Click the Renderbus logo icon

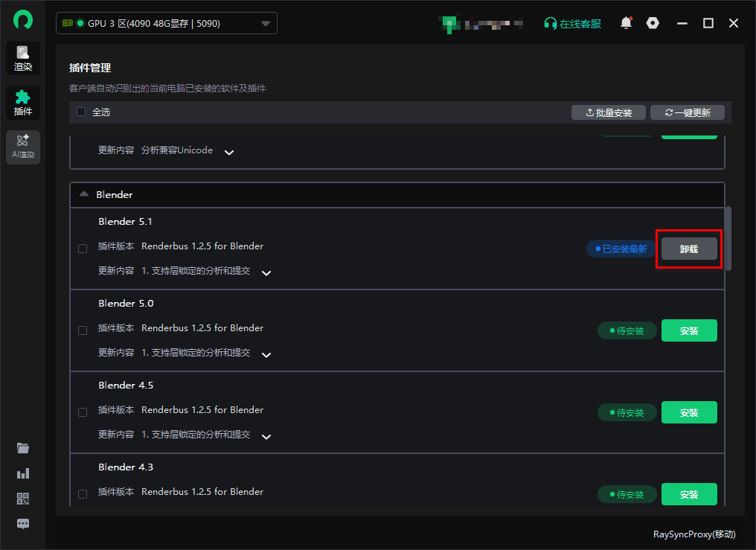[22, 20]
